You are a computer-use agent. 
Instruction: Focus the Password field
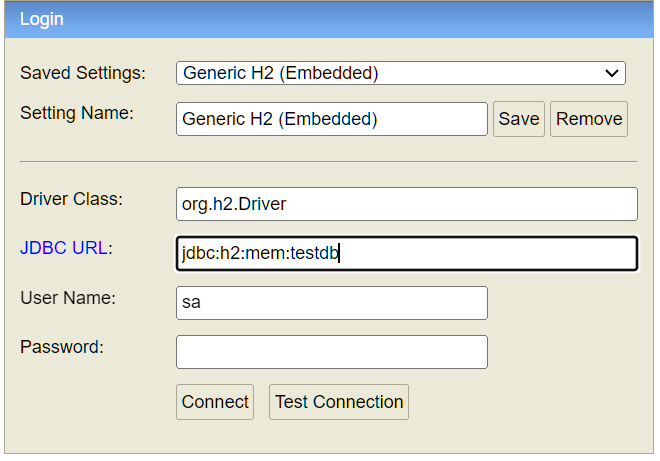pyautogui.click(x=332, y=352)
